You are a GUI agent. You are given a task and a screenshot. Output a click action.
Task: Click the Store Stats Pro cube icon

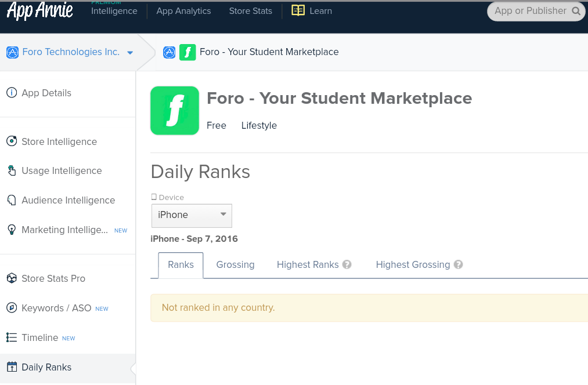pyautogui.click(x=12, y=278)
